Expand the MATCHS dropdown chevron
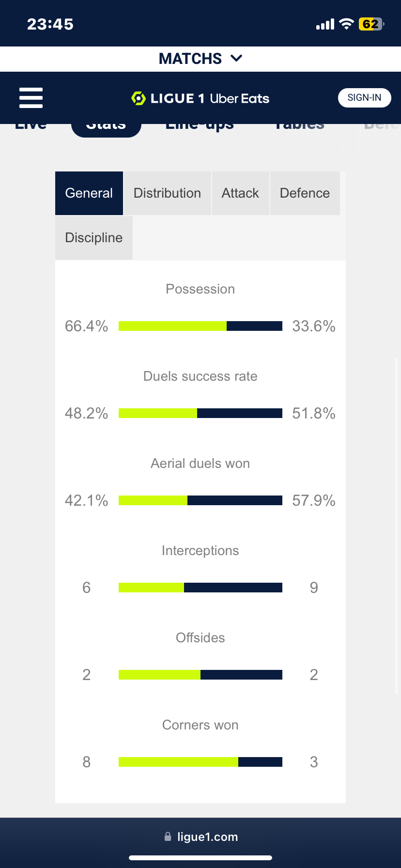Image resolution: width=401 pixels, height=868 pixels. click(236, 59)
